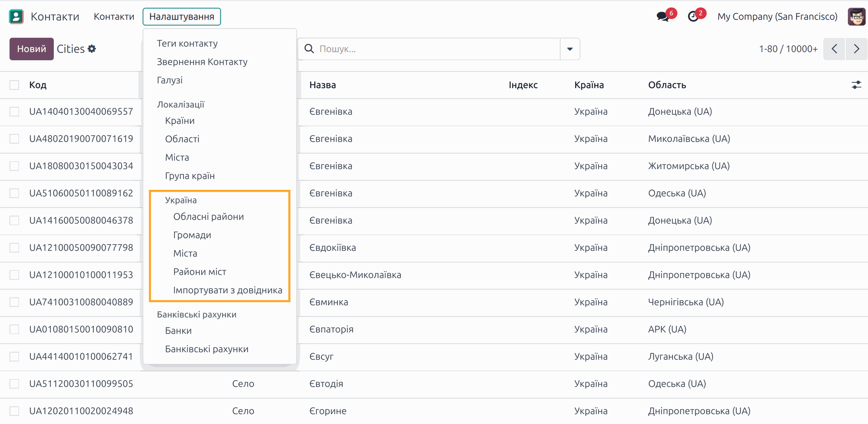Viewport: 868px width, 424px height.
Task: Click the АРК (UA) cell
Action: [x=667, y=330]
